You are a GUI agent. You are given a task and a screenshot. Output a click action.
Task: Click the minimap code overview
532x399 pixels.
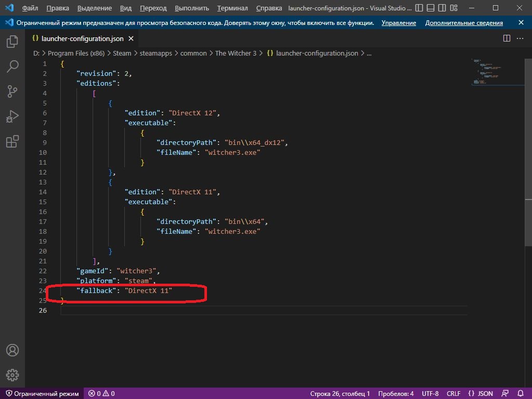pyautogui.click(x=487, y=72)
